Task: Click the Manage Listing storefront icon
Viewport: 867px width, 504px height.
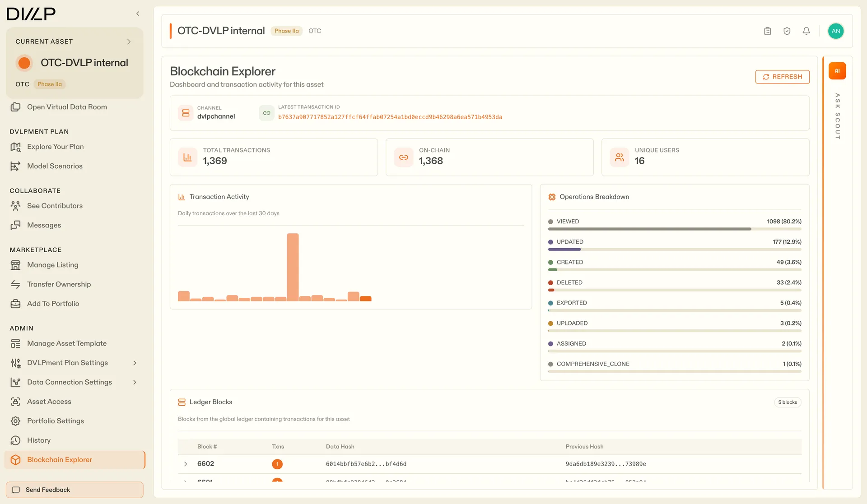Action: [x=16, y=265]
